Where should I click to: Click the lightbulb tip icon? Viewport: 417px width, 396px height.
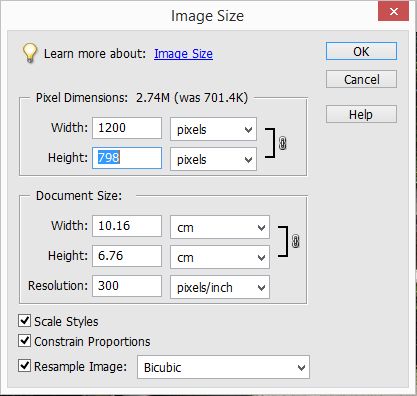(29, 53)
